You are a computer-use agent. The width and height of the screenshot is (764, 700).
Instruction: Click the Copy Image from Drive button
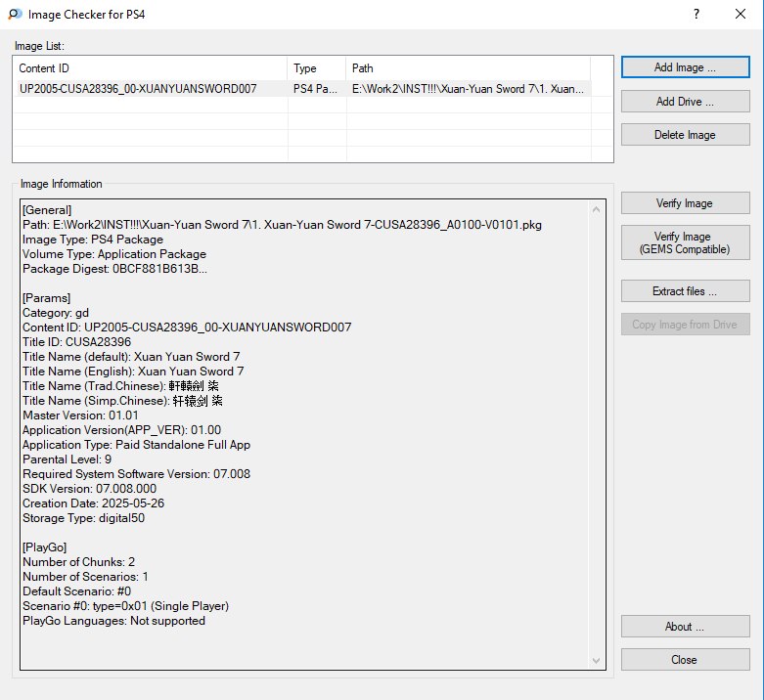click(685, 325)
